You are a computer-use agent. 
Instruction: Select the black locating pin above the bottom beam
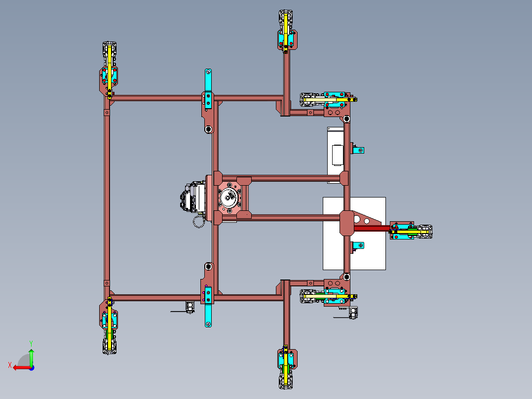pyautogui.click(x=208, y=267)
